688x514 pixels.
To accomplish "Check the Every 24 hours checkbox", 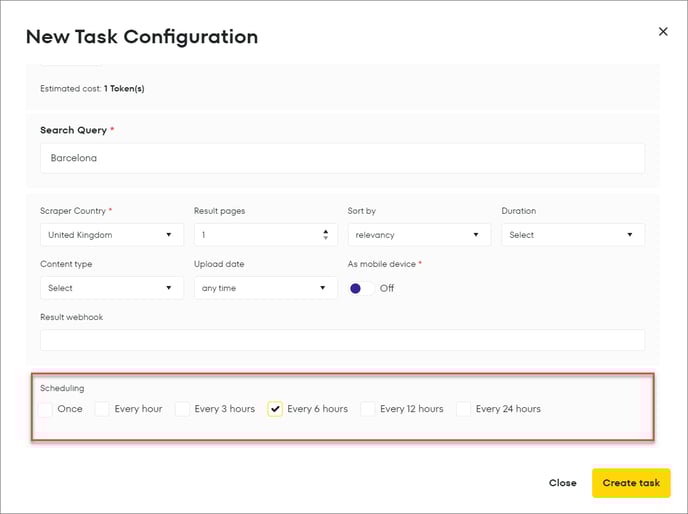I will [464, 409].
